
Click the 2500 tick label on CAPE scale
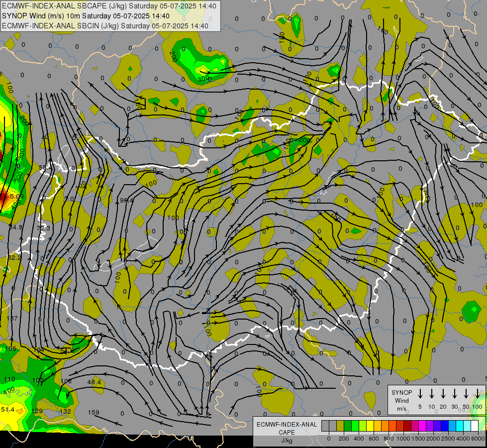point(448,439)
